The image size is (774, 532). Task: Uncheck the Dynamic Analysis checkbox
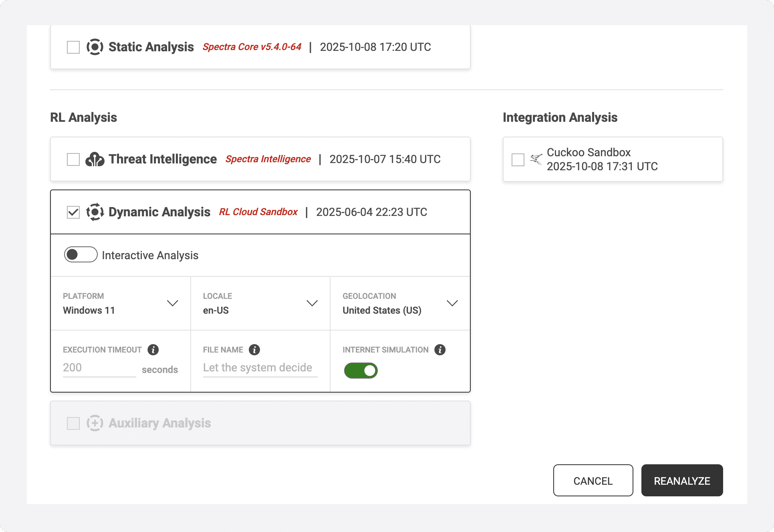[x=73, y=213]
